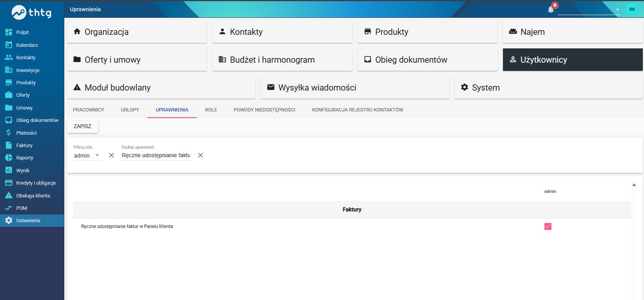The height and width of the screenshot is (300, 644).
Task: Collapse the Faktury permissions group header
Action: click(x=352, y=209)
